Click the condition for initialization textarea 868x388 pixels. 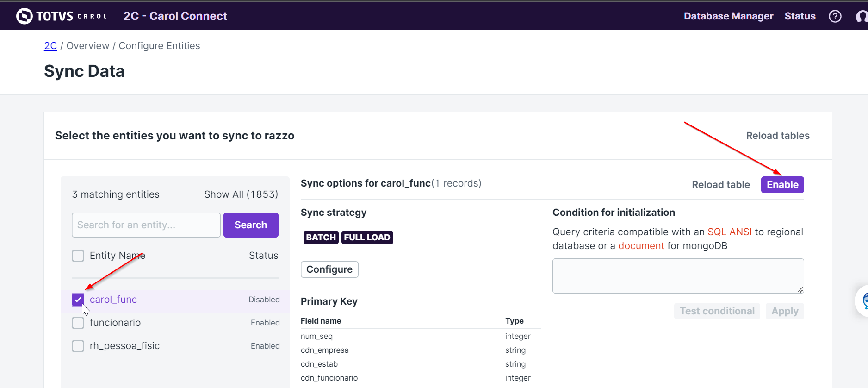coord(677,275)
